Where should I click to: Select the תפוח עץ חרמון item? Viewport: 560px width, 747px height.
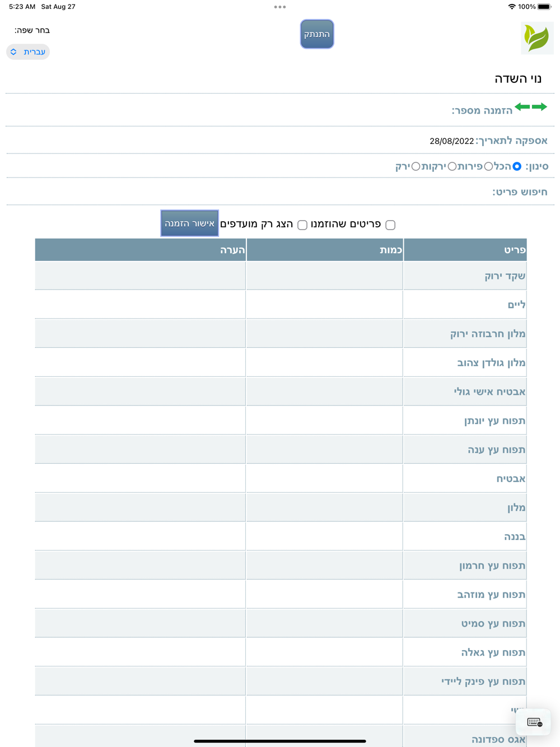point(492,566)
